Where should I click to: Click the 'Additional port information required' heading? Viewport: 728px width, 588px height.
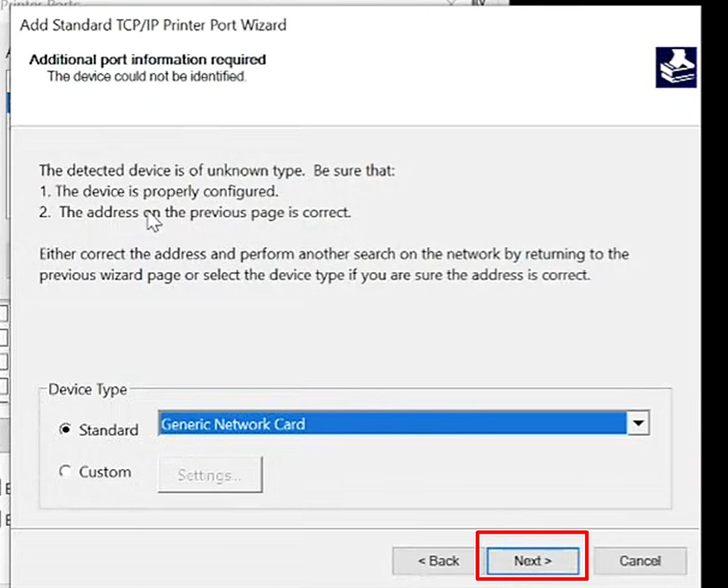pyautogui.click(x=148, y=60)
